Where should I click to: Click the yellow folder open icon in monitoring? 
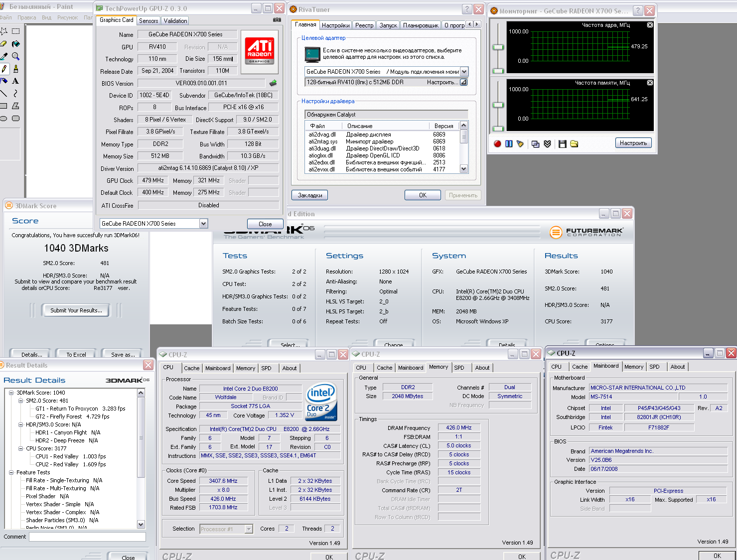point(574,143)
